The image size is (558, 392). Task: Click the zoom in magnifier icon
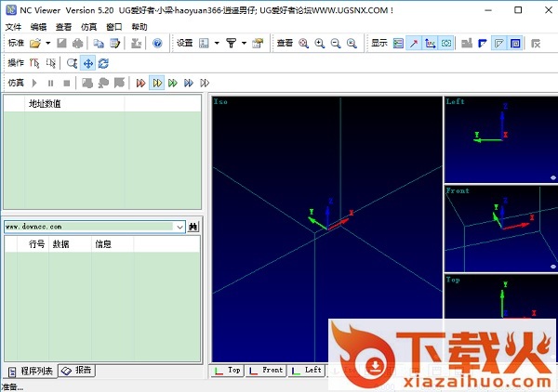pyautogui.click(x=319, y=43)
